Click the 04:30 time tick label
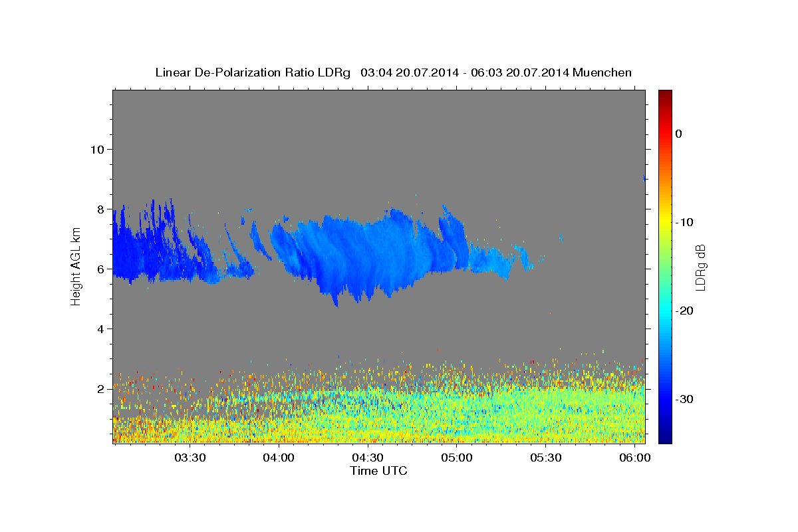798x532 pixels. point(368,458)
